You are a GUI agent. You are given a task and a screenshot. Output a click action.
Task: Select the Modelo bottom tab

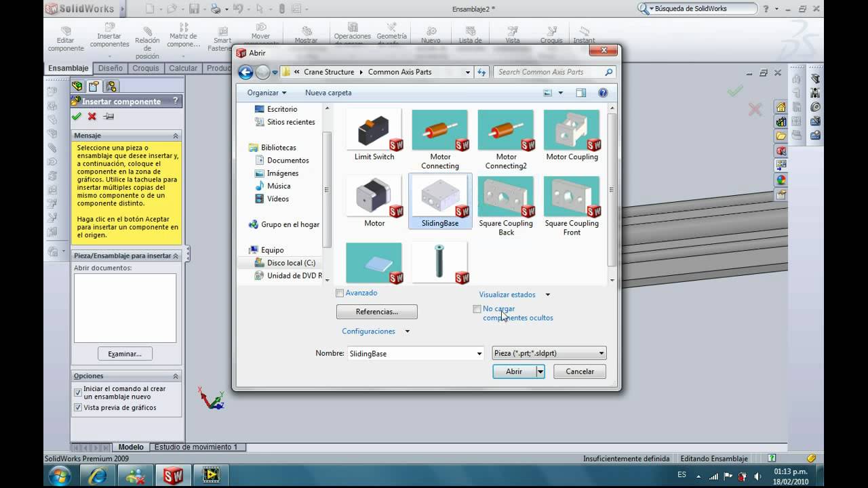point(131,447)
